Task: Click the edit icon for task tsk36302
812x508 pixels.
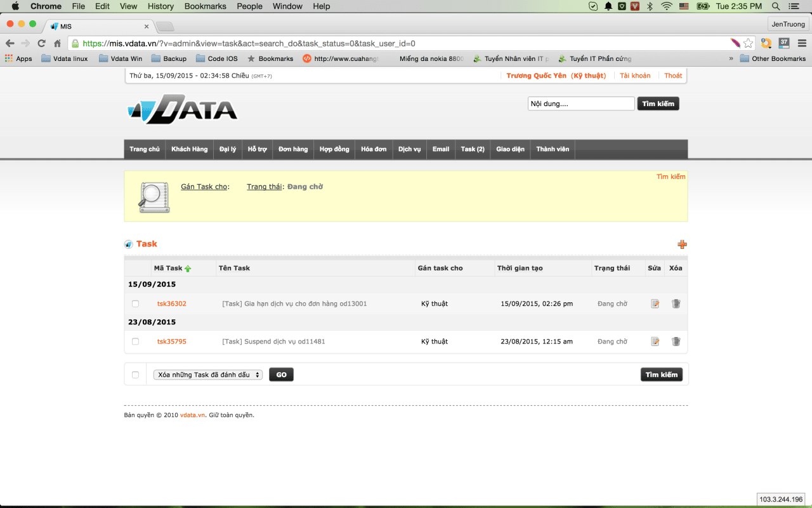Action: [x=655, y=304]
